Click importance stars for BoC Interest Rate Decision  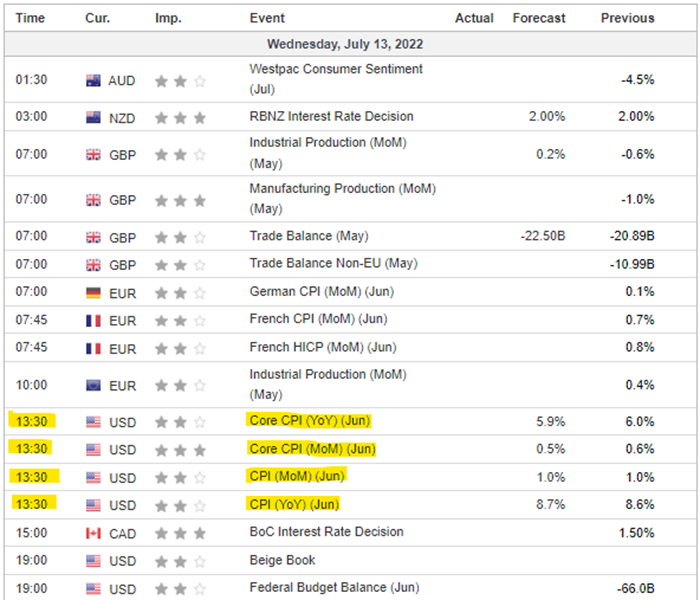tap(180, 532)
